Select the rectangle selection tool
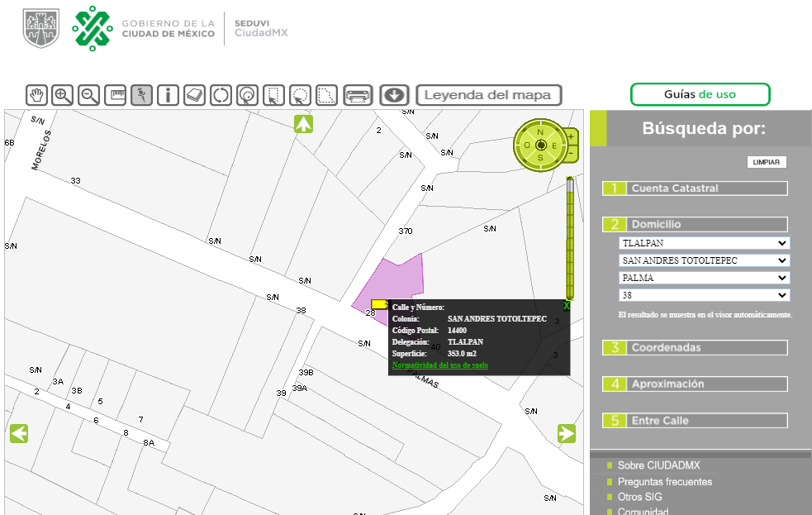Image resolution: width=812 pixels, height=515 pixels. 274,95
